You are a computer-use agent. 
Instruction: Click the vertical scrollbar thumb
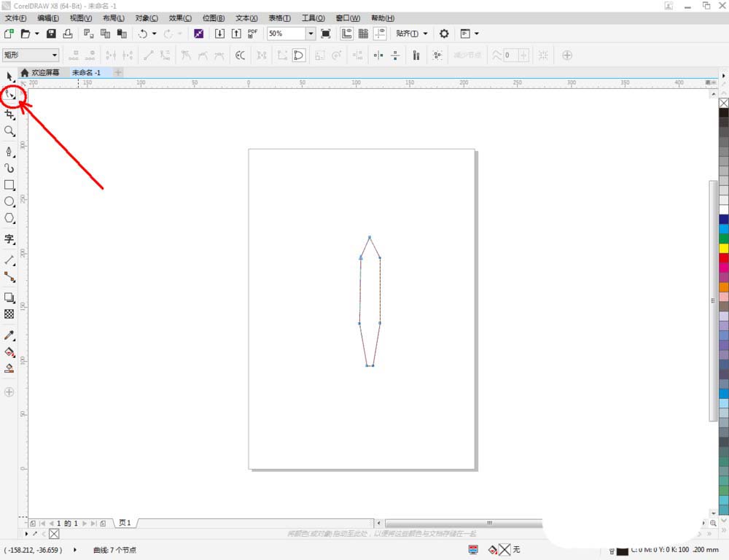(713, 300)
